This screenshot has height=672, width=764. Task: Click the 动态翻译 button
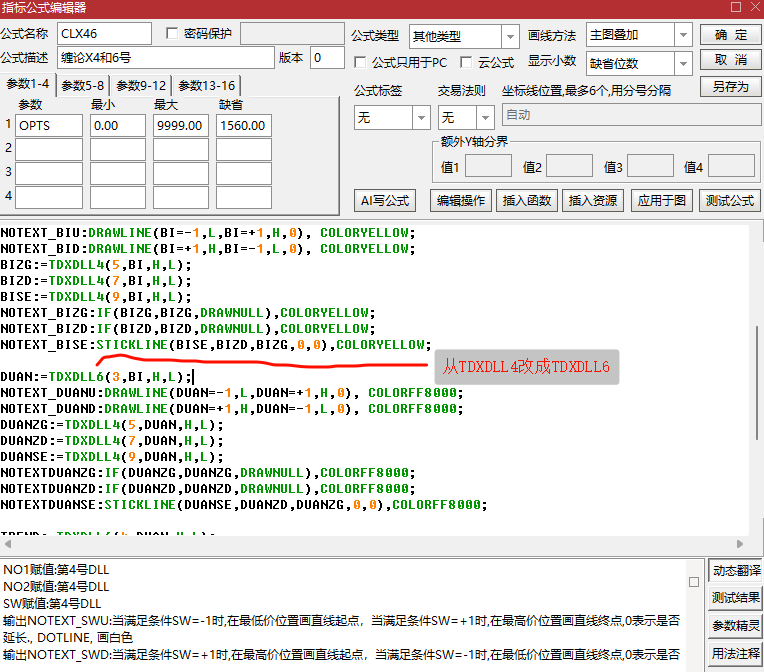click(x=736, y=571)
